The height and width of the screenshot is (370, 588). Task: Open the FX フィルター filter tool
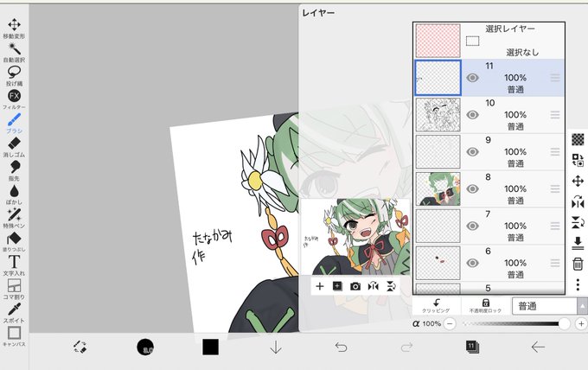(14, 99)
